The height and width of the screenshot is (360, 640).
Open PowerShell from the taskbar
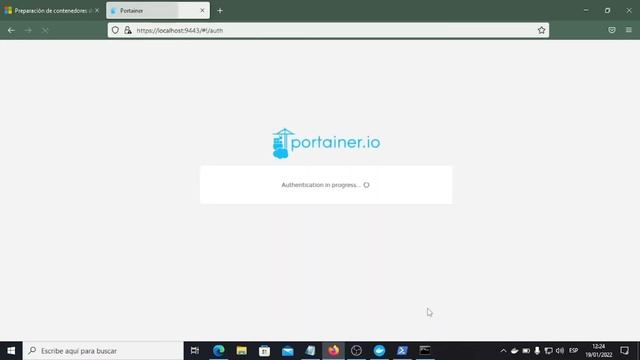pos(402,351)
